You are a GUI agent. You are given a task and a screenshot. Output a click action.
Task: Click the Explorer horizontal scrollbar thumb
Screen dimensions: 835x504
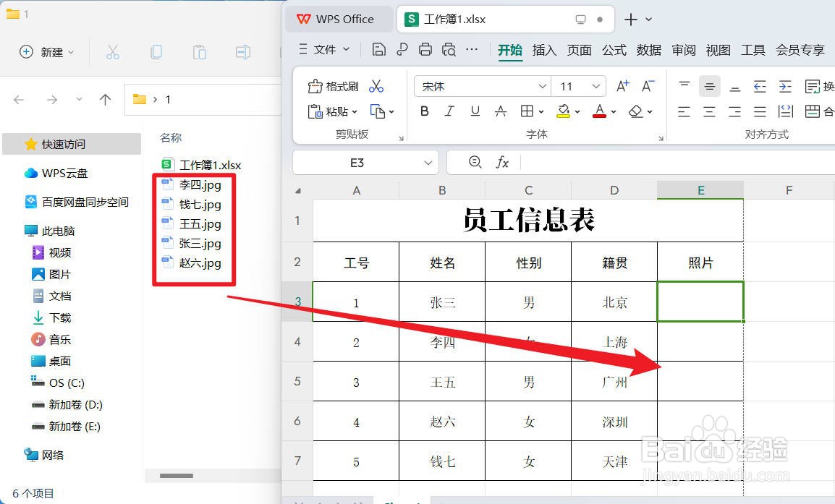click(x=177, y=475)
